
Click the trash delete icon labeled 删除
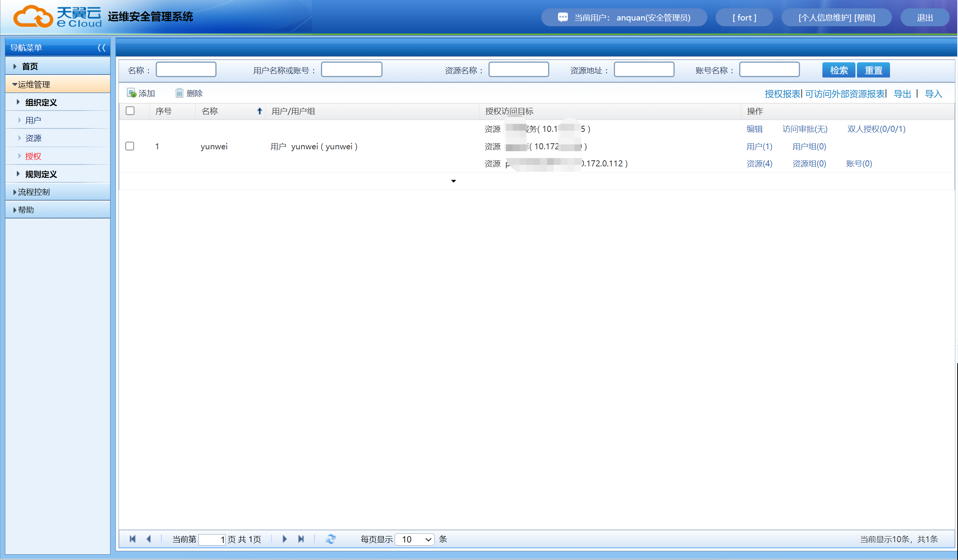pos(179,93)
